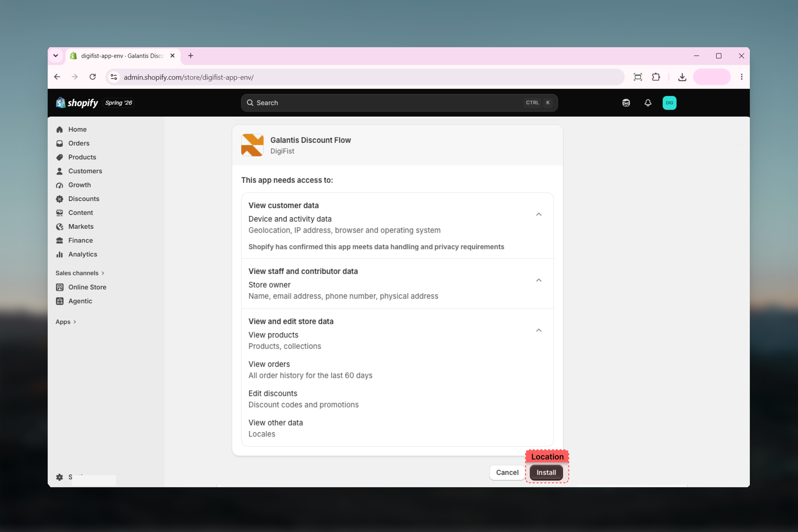This screenshot has width=798, height=532.
Task: Click the Analytics bar chart icon
Action: (60, 255)
